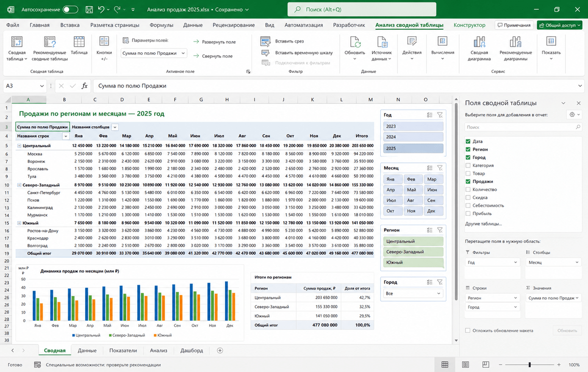Open the Формулы ribbon tab
Viewport: 588px width, 372px height.
[161, 25]
